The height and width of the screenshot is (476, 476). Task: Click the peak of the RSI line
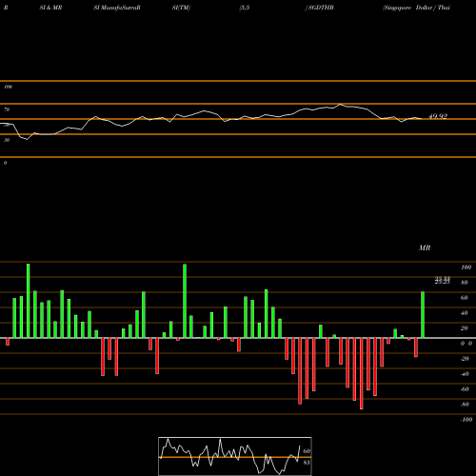tap(340, 104)
